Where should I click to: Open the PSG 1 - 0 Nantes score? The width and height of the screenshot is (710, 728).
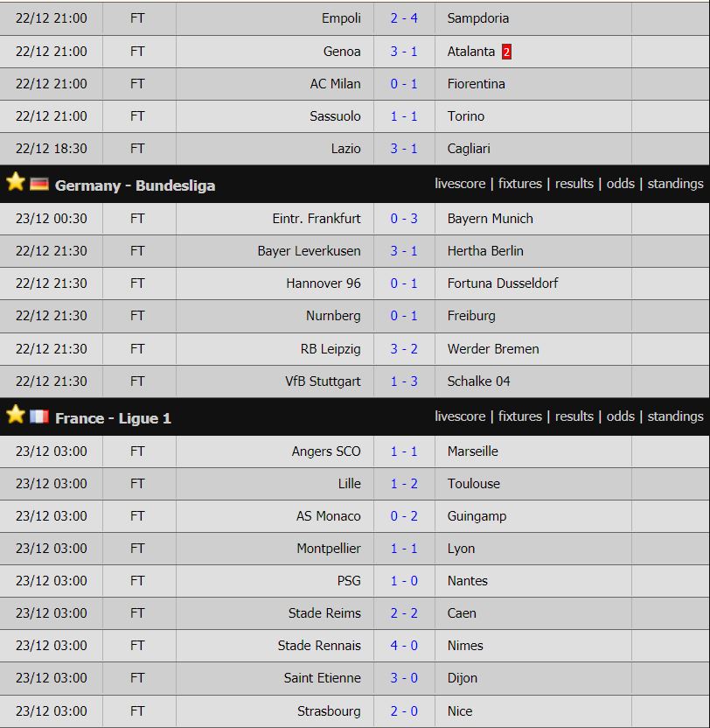point(404,581)
